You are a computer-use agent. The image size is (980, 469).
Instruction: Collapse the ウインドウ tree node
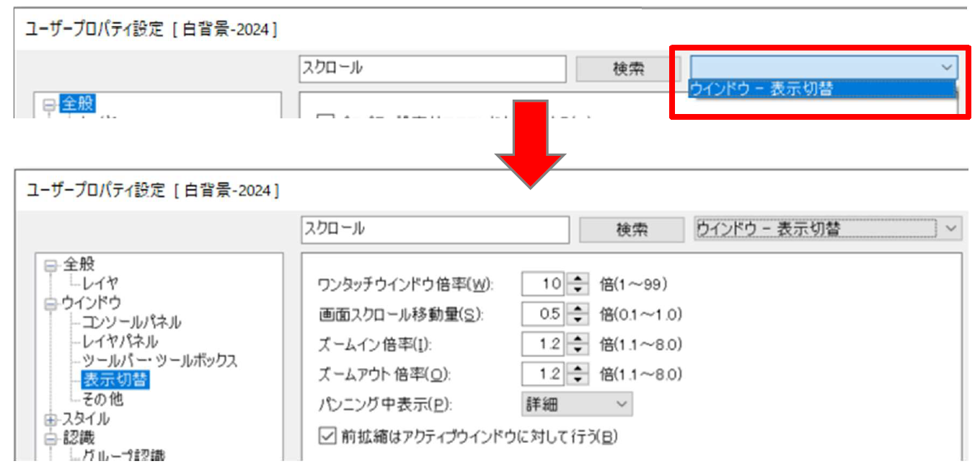(x=50, y=304)
